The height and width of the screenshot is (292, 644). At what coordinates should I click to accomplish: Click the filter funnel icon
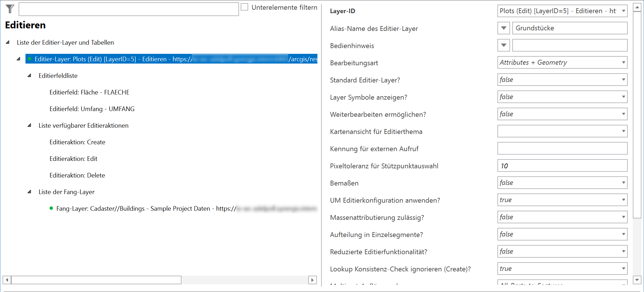10,9
